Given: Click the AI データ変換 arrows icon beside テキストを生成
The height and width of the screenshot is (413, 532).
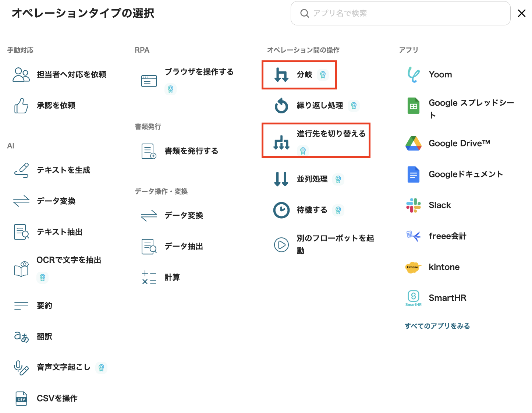Looking at the screenshot, I should point(21,201).
